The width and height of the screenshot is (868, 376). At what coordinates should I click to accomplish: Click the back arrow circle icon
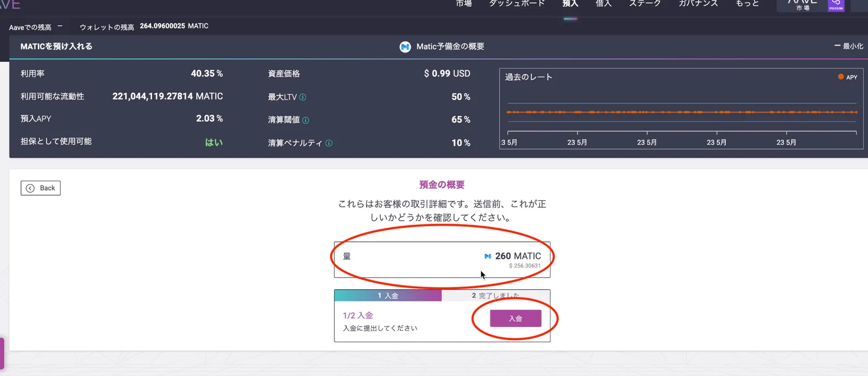[x=30, y=188]
